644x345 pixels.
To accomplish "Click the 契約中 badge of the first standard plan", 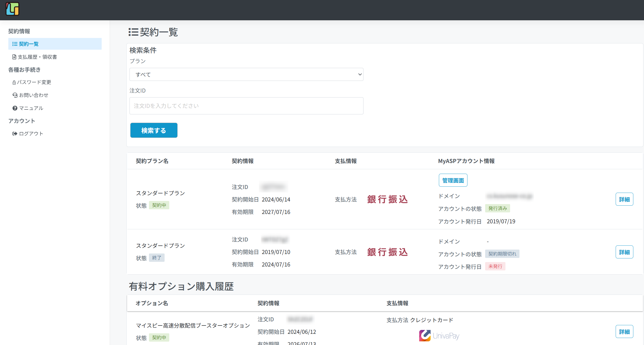I will (x=159, y=205).
